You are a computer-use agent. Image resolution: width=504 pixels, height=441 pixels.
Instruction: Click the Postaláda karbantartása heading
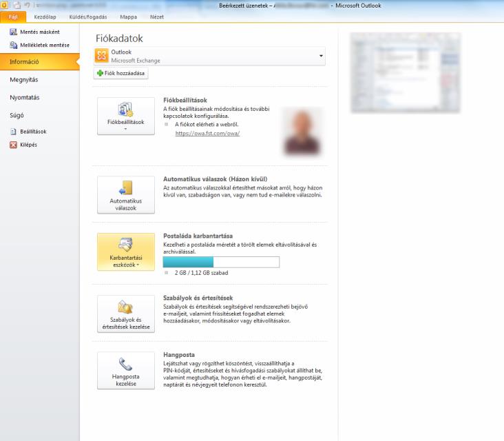point(198,236)
